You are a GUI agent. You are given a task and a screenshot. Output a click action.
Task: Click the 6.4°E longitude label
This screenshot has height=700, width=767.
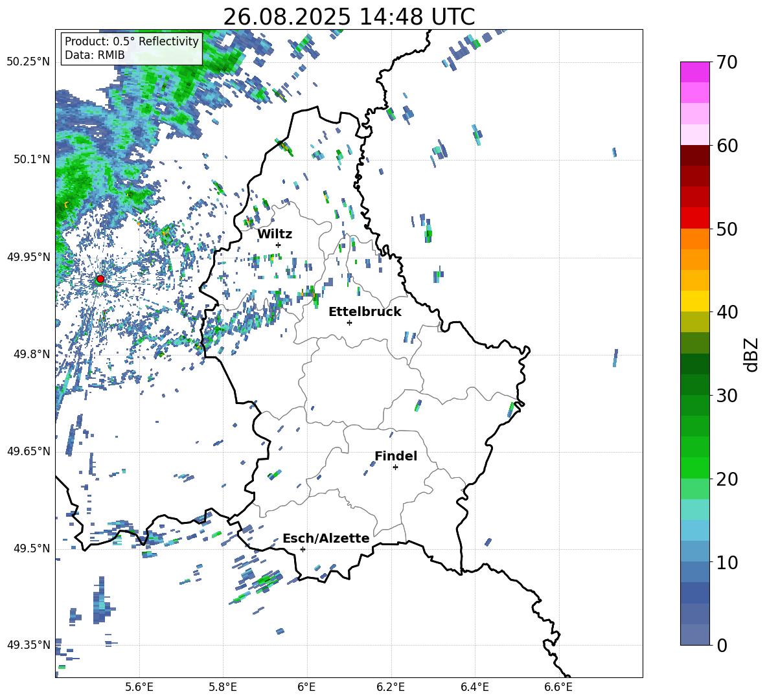(474, 687)
